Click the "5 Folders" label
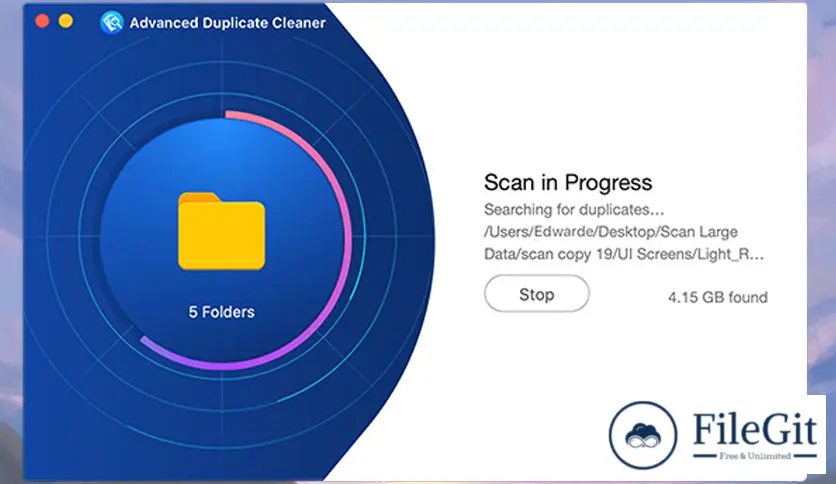Screen dimensions: 836x484 [x=221, y=312]
